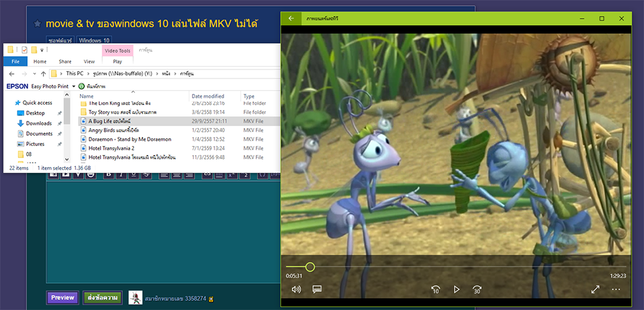
Task: Click pin icon beside Downloads
Action: [59, 123]
